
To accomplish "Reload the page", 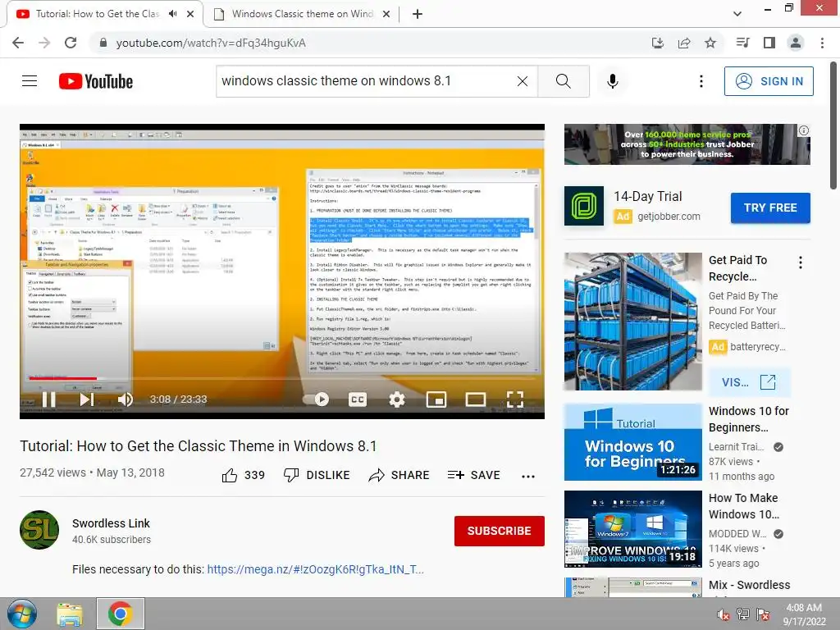I will (71, 43).
